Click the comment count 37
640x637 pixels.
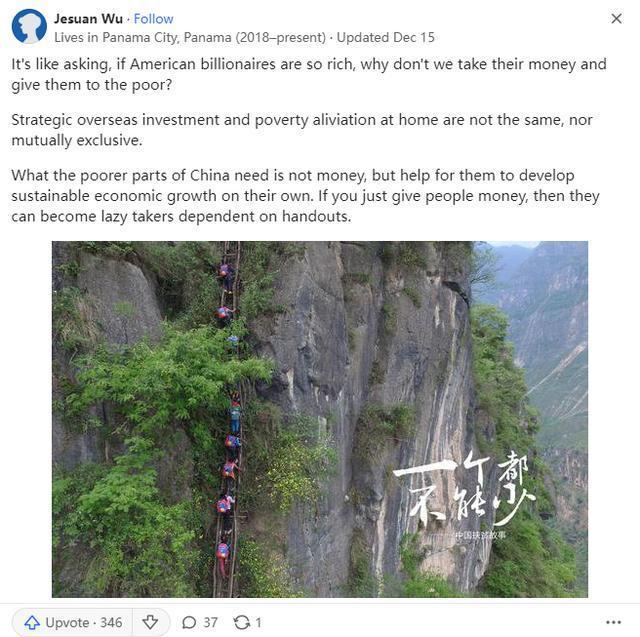point(210,622)
